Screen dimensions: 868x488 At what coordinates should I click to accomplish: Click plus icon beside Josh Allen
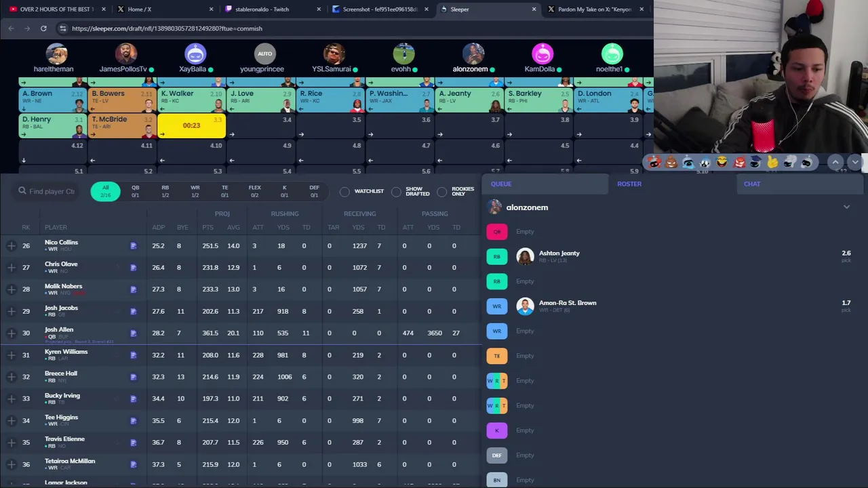[x=12, y=333]
